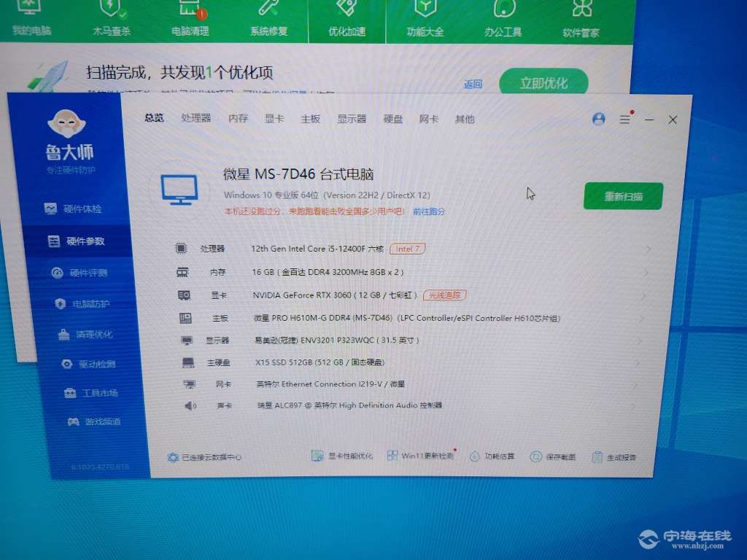Switch to the 其他 tab
Image resolution: width=747 pixels, height=560 pixels.
coord(465,119)
